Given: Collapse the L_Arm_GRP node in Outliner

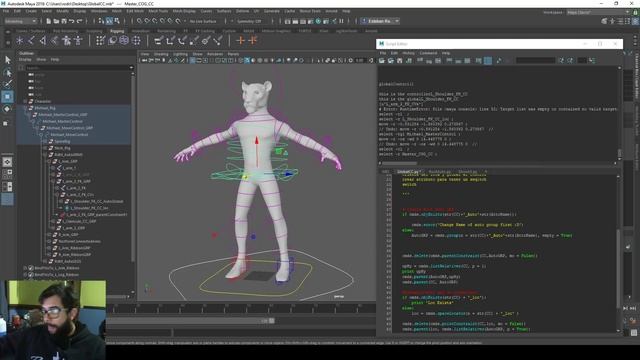Looking at the screenshot, I should (49, 161).
